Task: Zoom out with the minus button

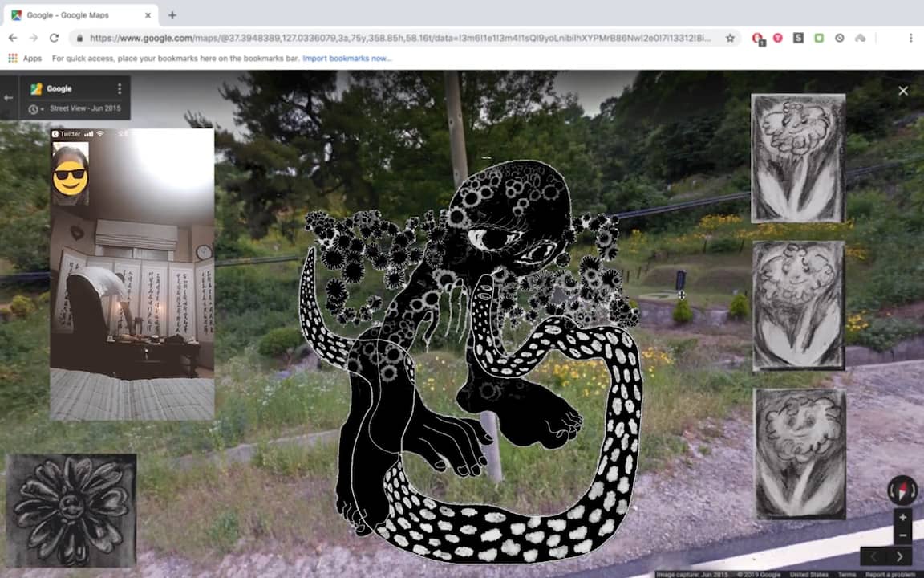Action: [x=903, y=535]
